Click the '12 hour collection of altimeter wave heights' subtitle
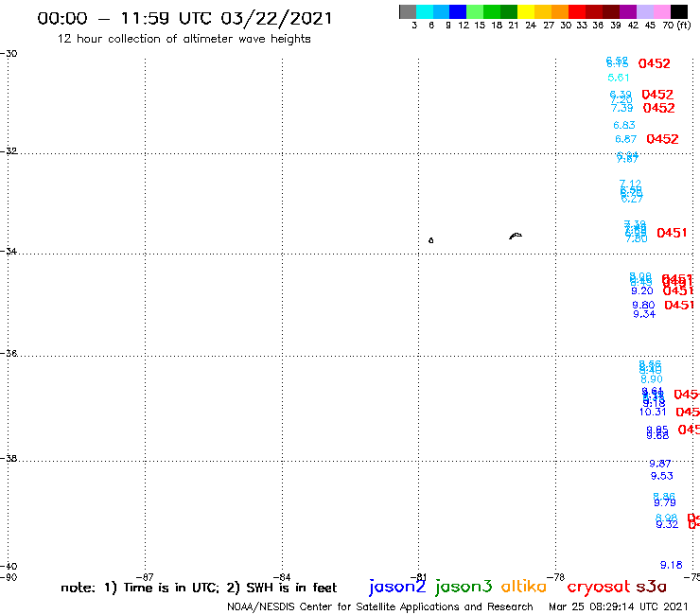The width and height of the screenshot is (700, 615). coord(184,39)
